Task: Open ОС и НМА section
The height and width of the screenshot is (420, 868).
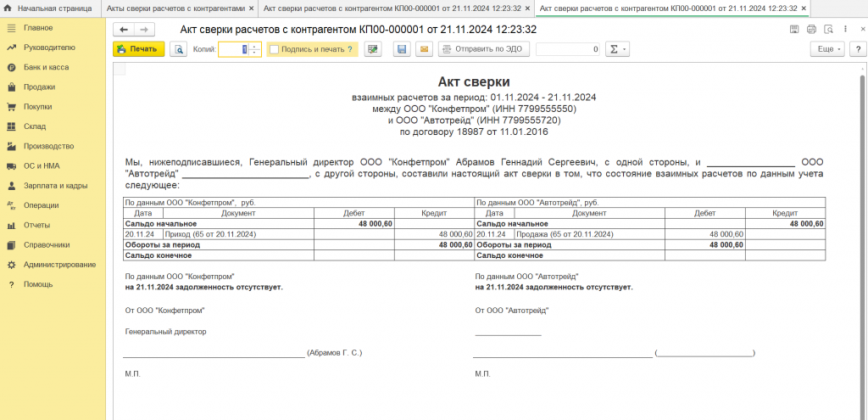Action: (41, 165)
